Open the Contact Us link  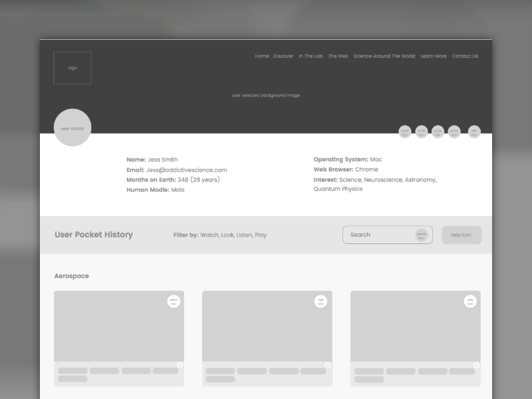[x=465, y=57]
